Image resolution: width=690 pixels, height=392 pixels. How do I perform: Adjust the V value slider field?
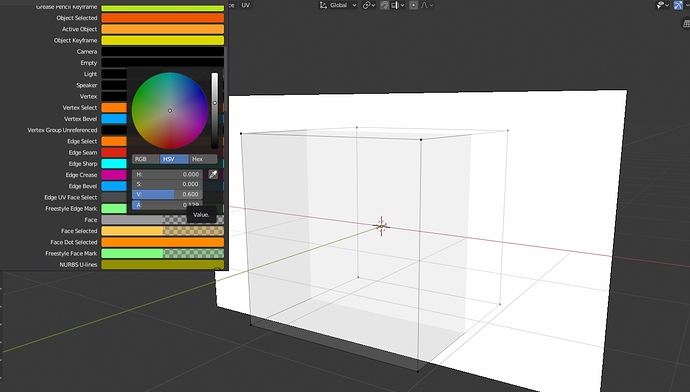pyautogui.click(x=167, y=194)
